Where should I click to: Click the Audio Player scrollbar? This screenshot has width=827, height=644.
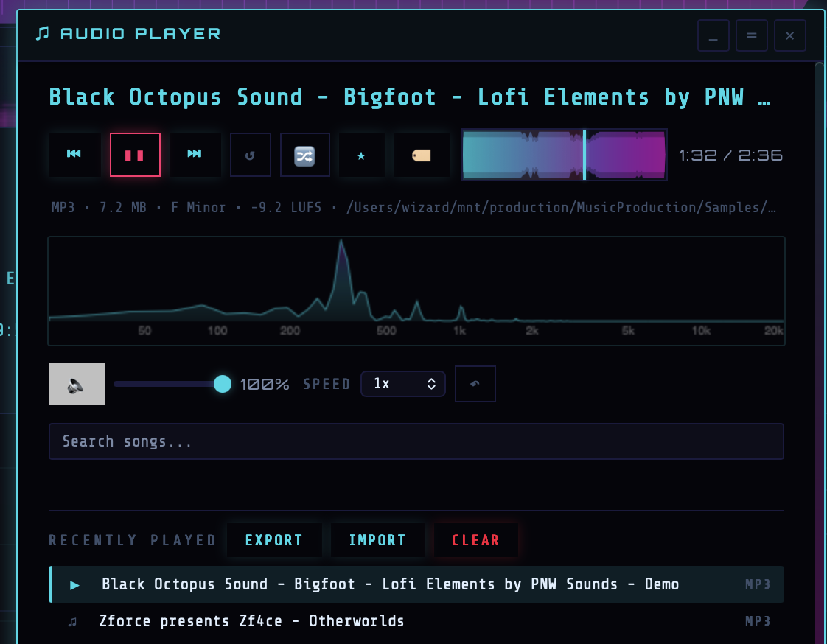pyautogui.click(x=820, y=352)
